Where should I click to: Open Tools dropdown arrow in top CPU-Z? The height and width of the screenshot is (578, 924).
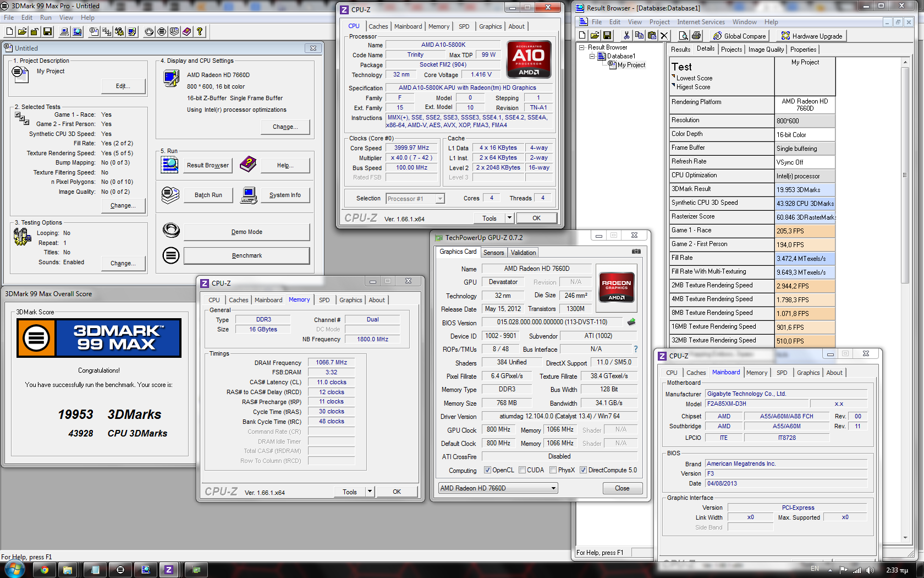point(509,218)
